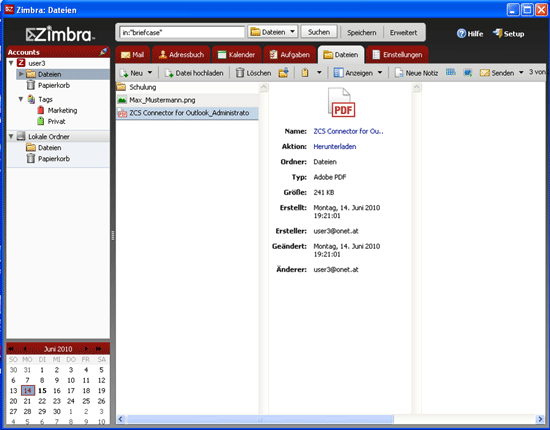550x430 pixels.
Task: Click the large PDF preview icon
Action: (x=341, y=103)
